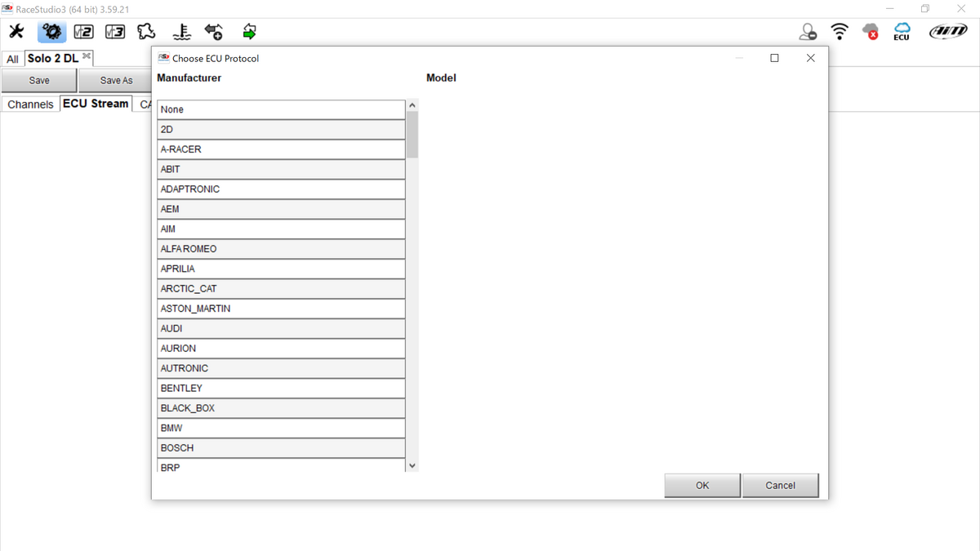Open the Analysis 3 toolbar icon
The image size is (980, 551).
pyautogui.click(x=115, y=32)
